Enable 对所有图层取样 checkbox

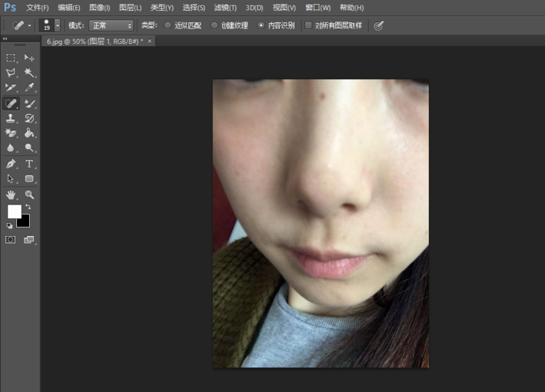point(308,25)
